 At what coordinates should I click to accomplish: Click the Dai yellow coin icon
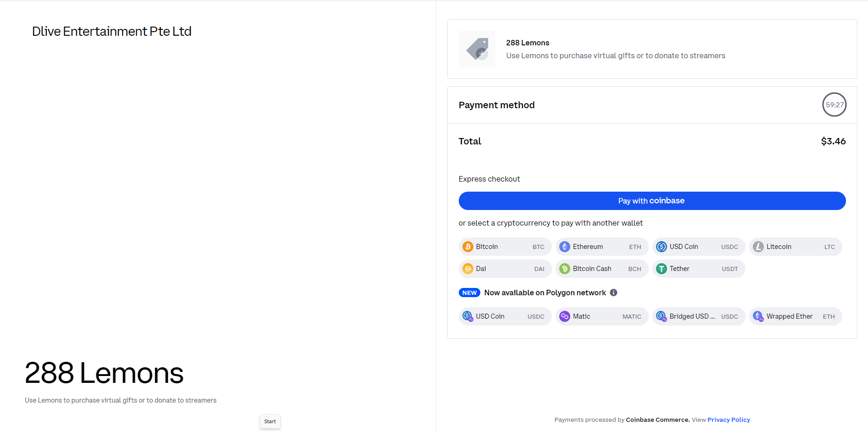[x=467, y=269]
